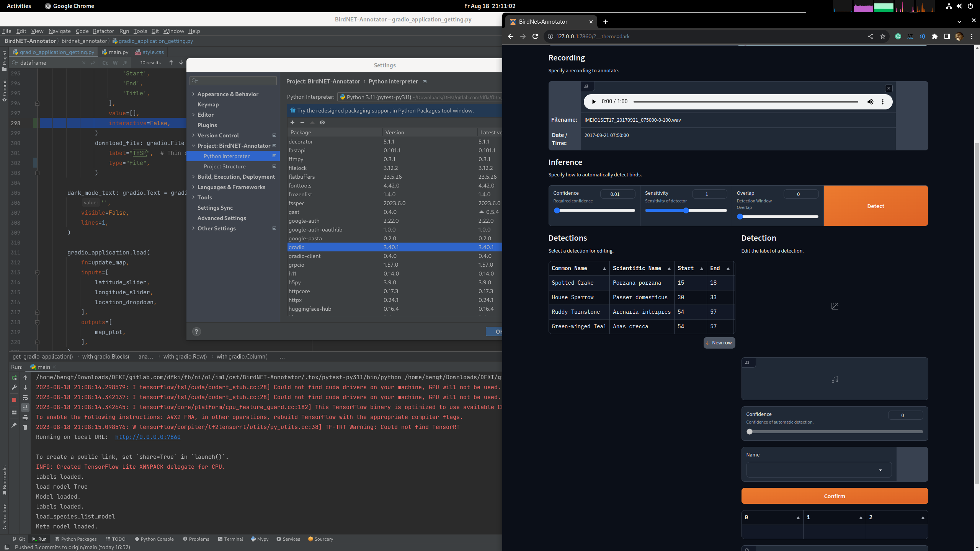Remove the selected gradio package with the minus icon

[302, 122]
